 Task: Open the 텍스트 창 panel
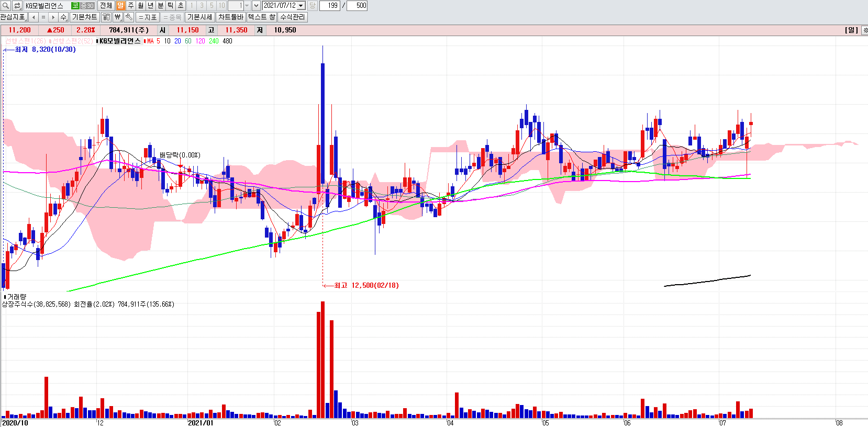tap(262, 17)
